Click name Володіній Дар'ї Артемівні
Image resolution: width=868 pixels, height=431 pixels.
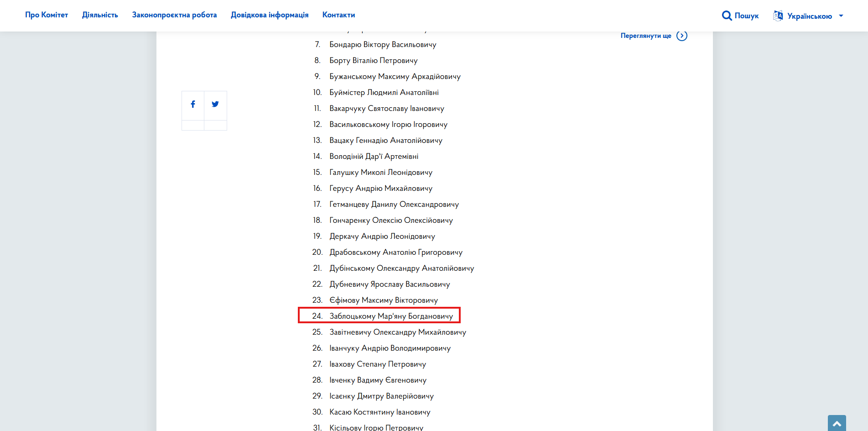(x=374, y=157)
